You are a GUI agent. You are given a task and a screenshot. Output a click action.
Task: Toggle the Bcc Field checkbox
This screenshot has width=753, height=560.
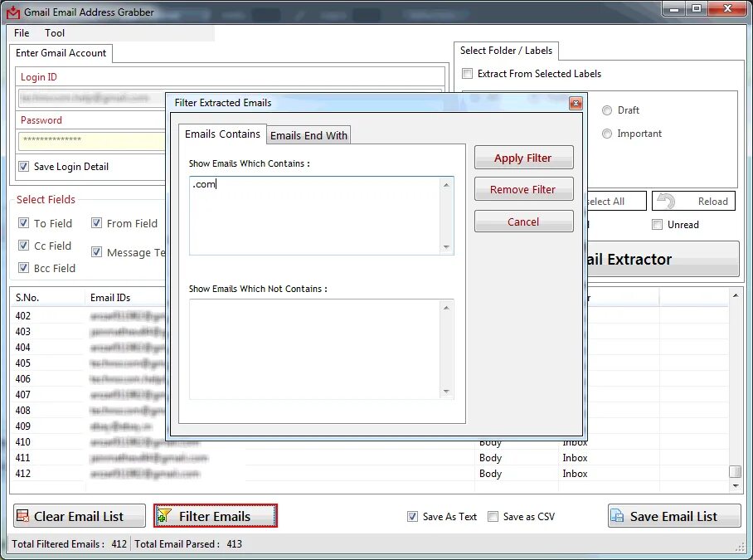(23, 267)
